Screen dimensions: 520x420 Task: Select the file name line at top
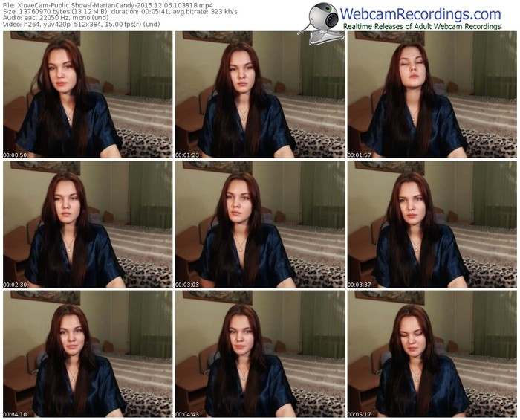click(x=108, y=5)
